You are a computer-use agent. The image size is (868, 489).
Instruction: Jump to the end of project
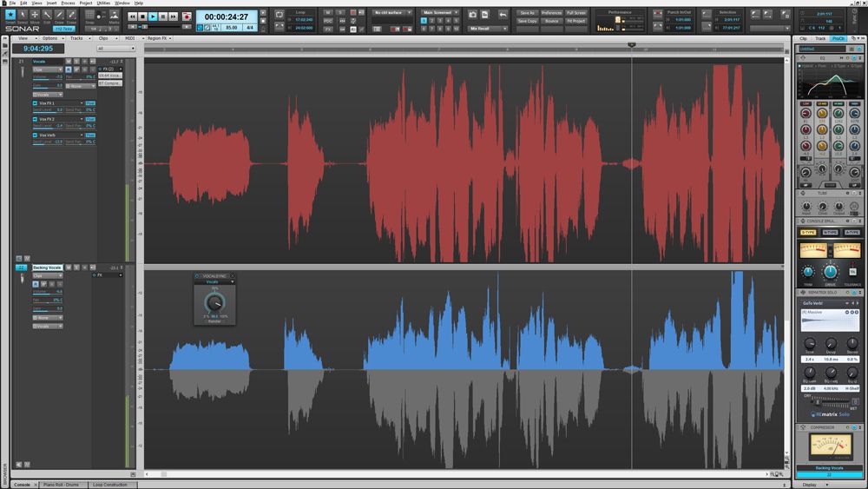(x=174, y=17)
